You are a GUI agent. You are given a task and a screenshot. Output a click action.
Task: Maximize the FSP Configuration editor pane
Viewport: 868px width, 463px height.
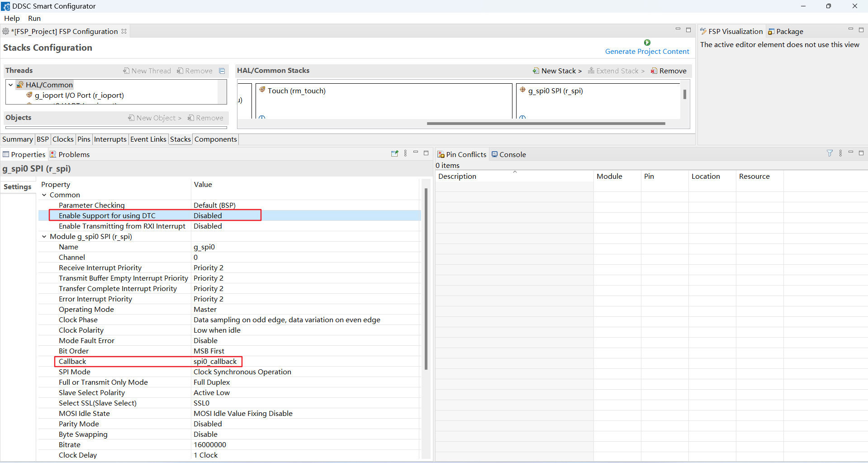[688, 29]
